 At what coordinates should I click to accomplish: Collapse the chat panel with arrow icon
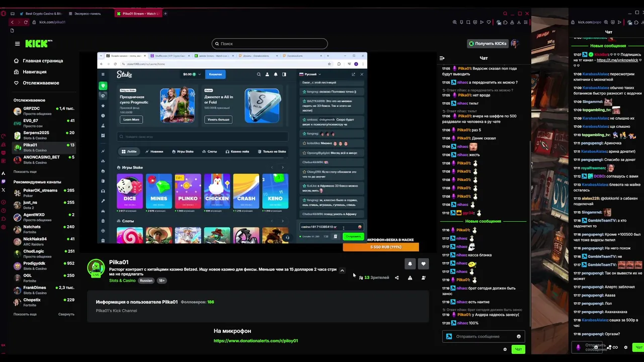(x=442, y=58)
